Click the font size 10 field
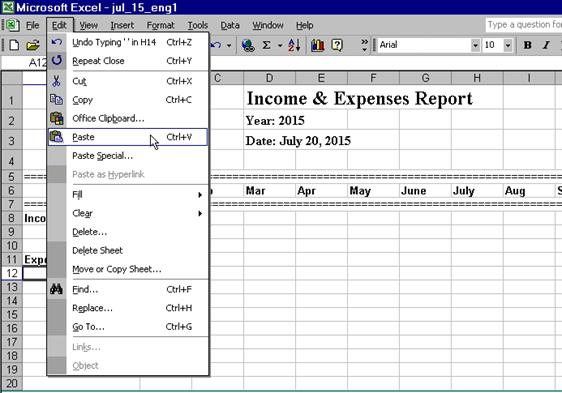 pos(492,45)
